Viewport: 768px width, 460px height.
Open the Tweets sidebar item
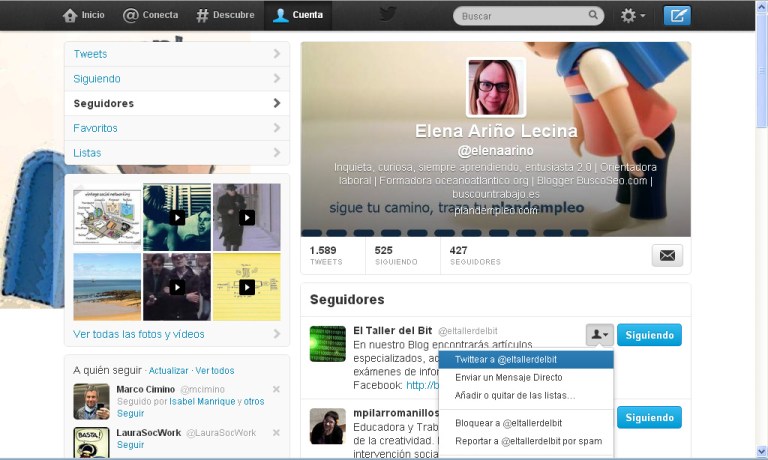tap(177, 54)
